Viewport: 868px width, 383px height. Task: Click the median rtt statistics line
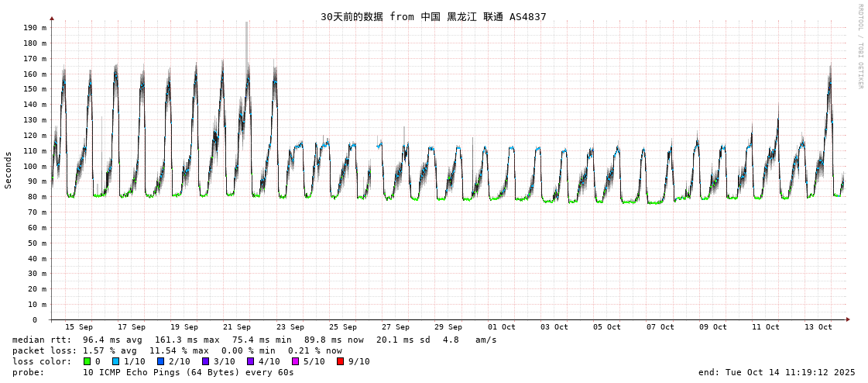[254, 340]
